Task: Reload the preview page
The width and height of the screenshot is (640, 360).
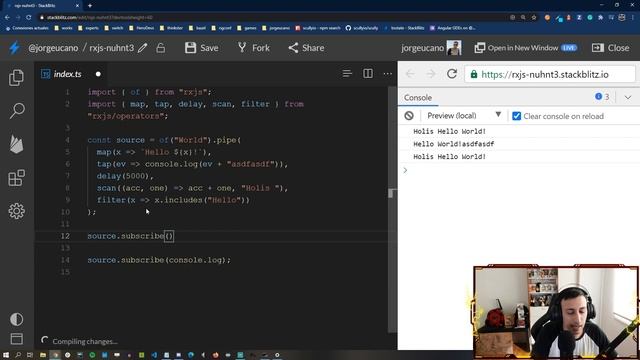Action: (452, 74)
